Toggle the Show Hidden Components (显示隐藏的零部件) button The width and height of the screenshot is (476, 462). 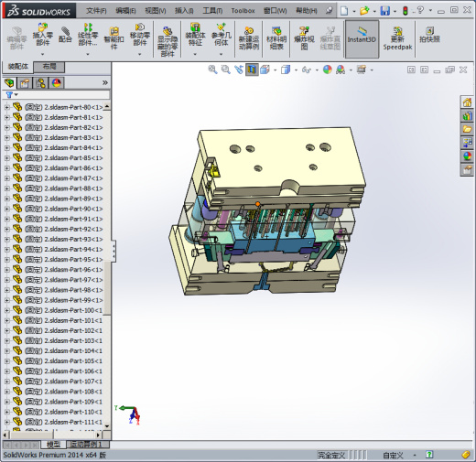click(x=168, y=42)
